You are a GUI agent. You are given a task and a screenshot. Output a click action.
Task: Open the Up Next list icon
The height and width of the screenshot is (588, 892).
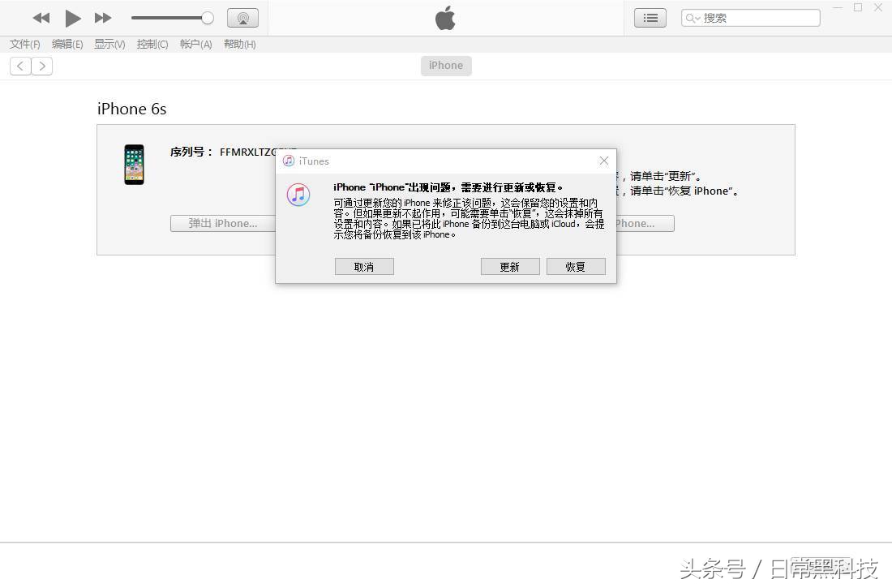point(650,17)
